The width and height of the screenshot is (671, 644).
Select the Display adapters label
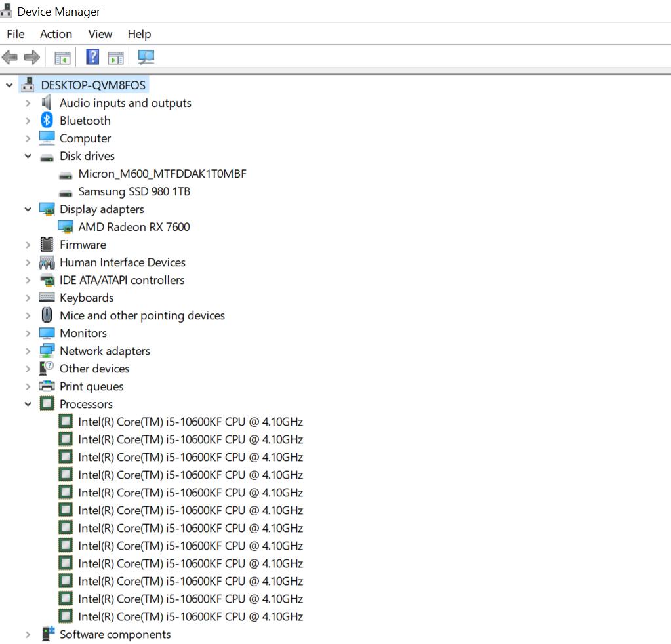tap(102, 209)
